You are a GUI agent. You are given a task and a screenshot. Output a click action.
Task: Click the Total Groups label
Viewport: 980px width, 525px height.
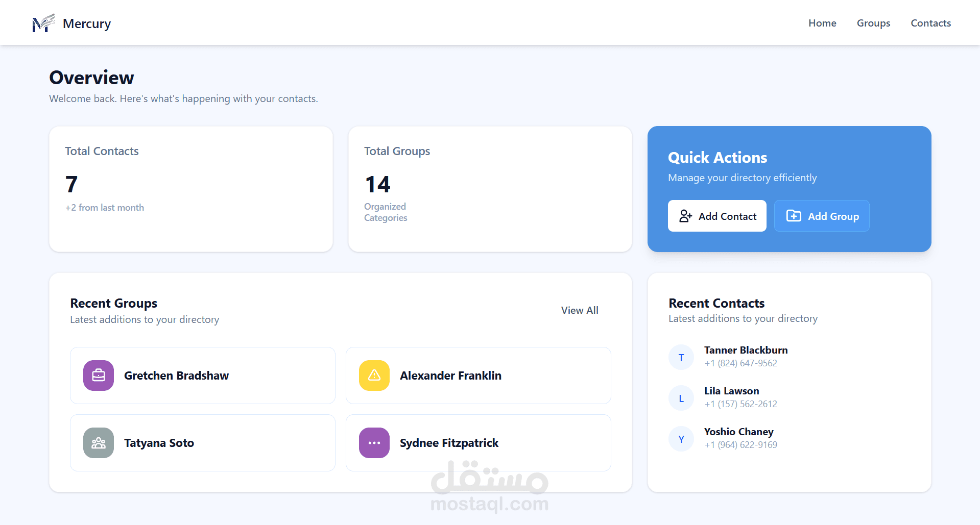pos(397,151)
